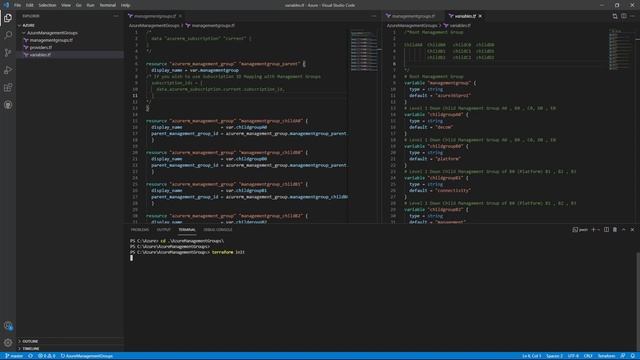
Task: Maximize the terminal panel size
Action: pos(624,230)
